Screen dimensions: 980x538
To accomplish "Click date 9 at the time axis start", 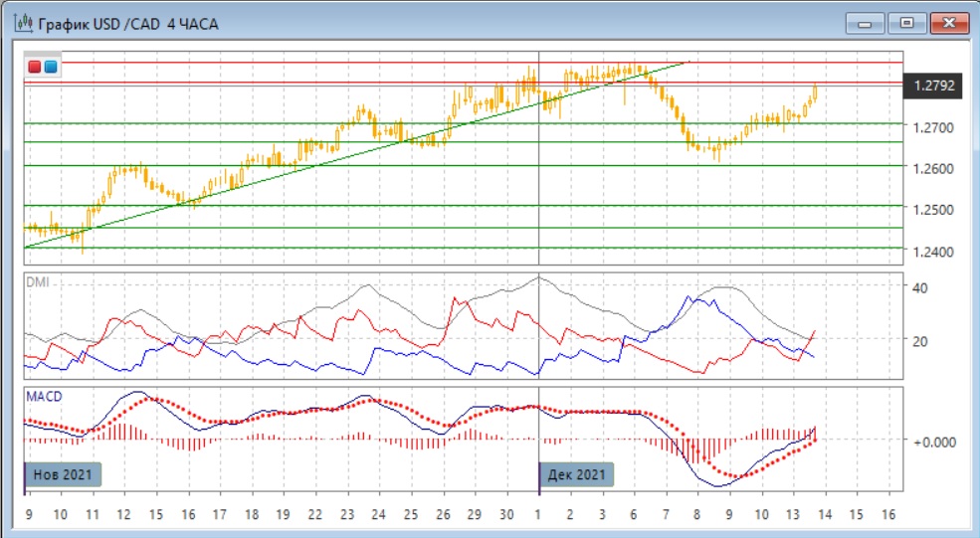I will (30, 514).
